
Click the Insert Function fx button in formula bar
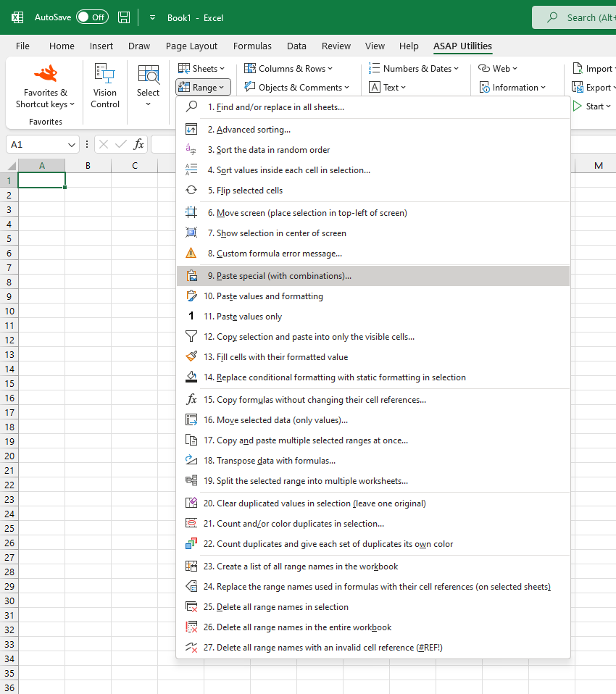point(138,144)
